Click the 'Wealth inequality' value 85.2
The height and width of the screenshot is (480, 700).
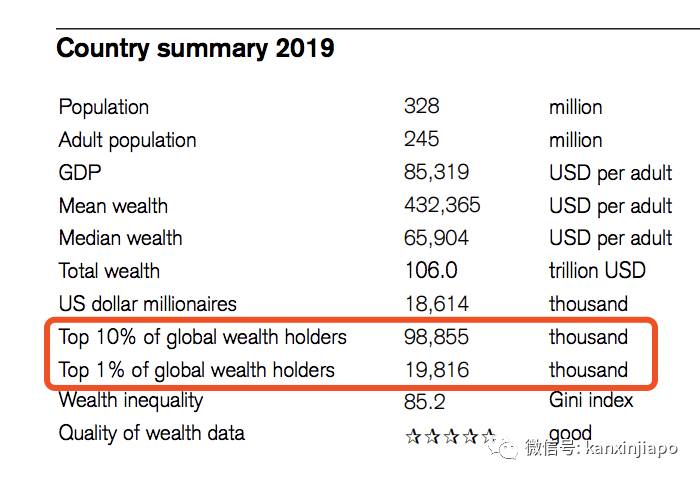tap(425, 402)
